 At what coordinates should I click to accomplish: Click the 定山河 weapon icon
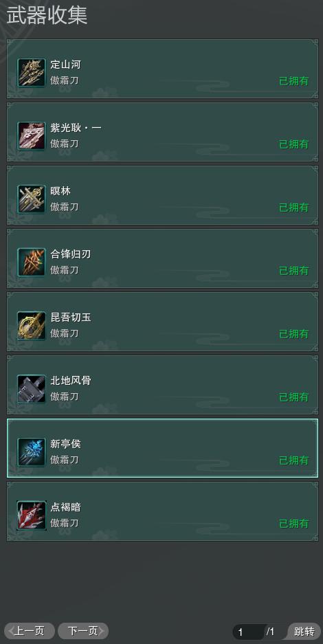31,73
